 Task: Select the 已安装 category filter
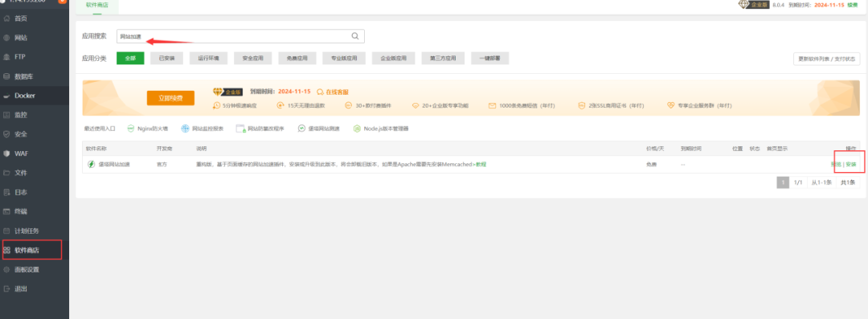tap(166, 58)
